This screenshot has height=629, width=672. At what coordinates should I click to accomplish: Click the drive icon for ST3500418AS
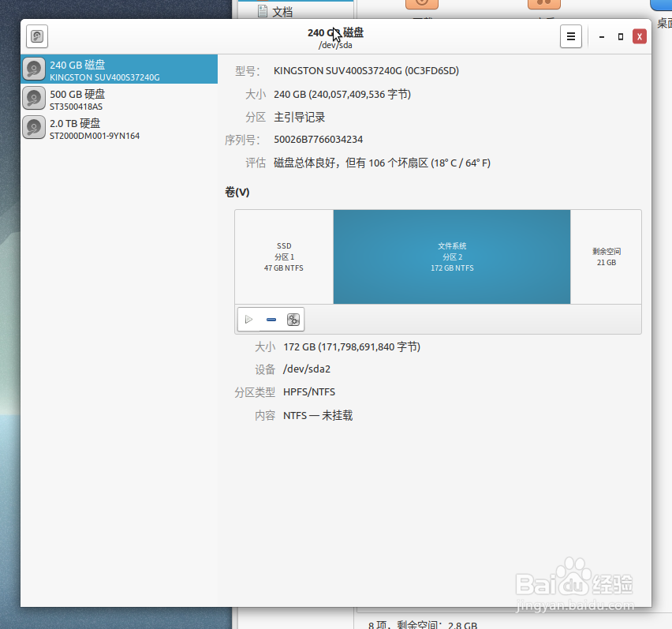coord(33,98)
